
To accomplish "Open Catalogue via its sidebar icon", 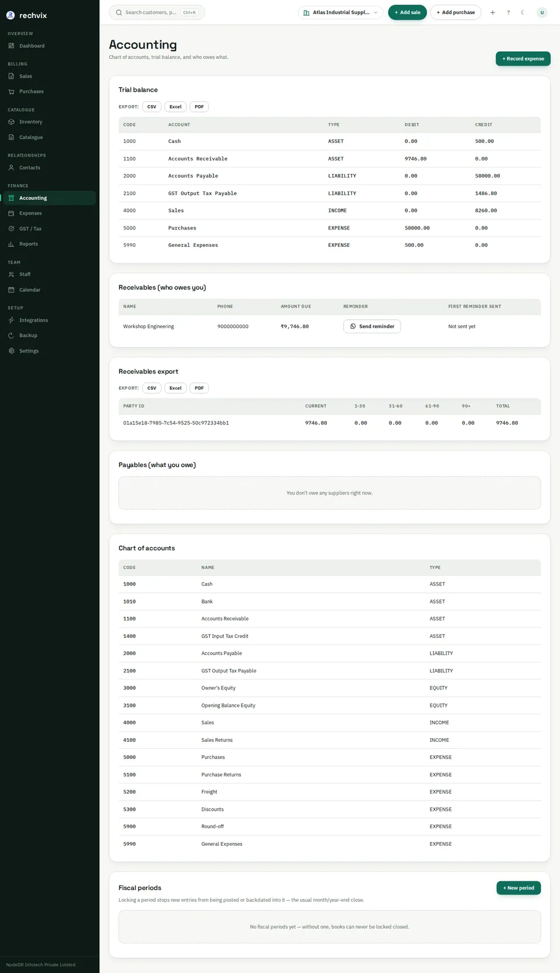I will 11,137.
